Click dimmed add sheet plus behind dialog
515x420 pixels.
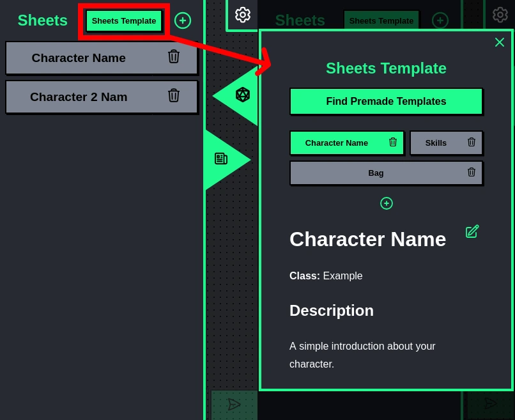pyautogui.click(x=440, y=20)
